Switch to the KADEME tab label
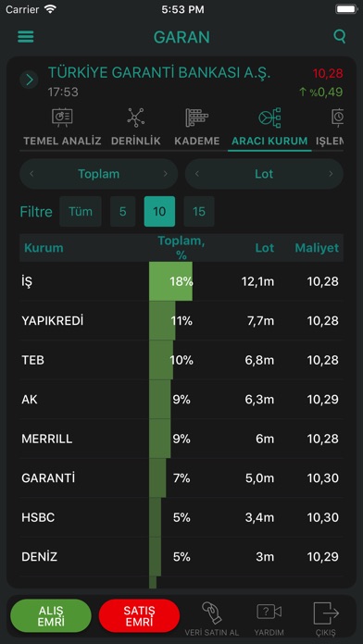 197,141
